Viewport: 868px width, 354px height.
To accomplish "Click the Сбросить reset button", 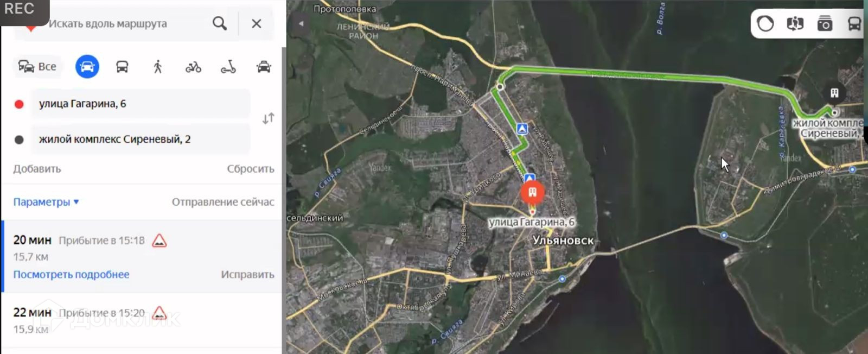I will tap(251, 169).
